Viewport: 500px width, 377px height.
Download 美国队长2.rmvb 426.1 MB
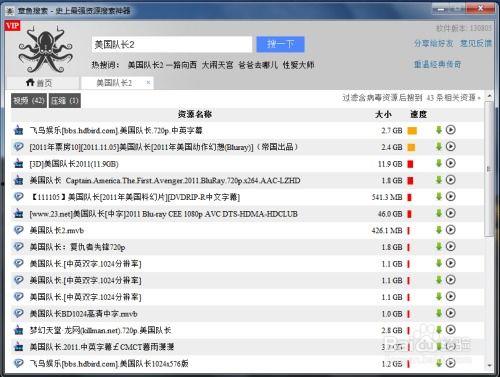[x=439, y=230]
